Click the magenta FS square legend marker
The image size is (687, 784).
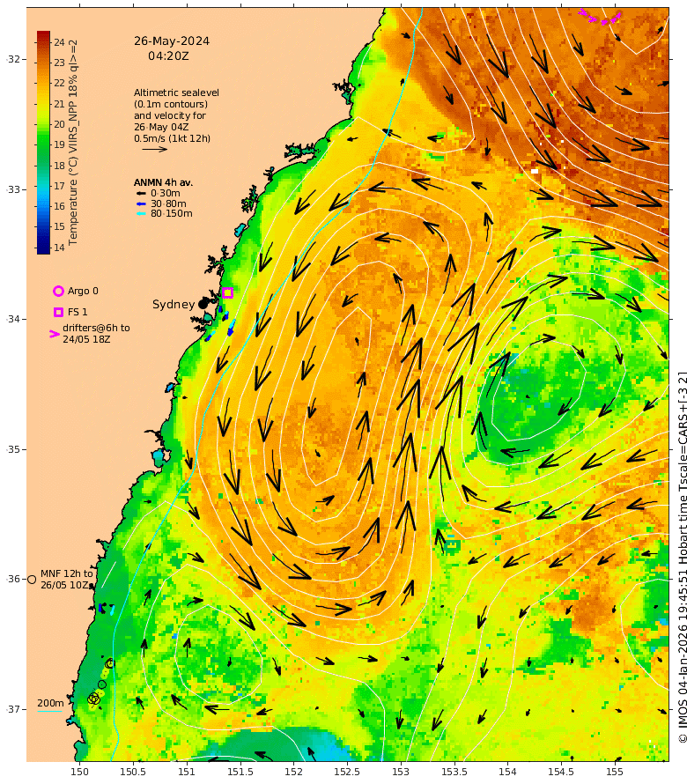pos(58,312)
